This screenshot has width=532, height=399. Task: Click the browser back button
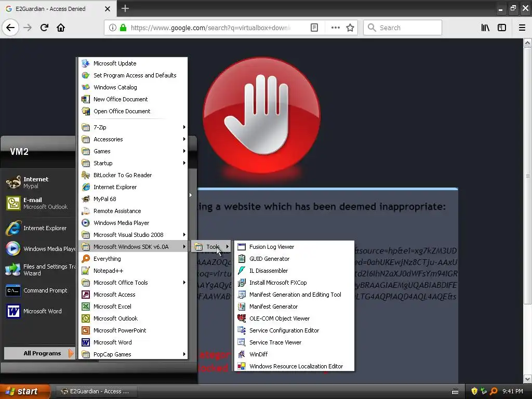tap(10, 28)
